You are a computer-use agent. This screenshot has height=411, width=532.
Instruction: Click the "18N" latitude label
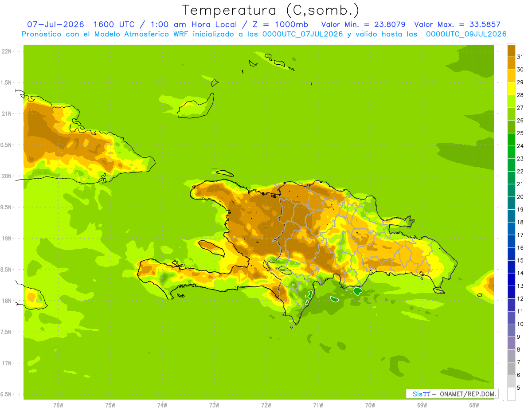tap(7, 301)
